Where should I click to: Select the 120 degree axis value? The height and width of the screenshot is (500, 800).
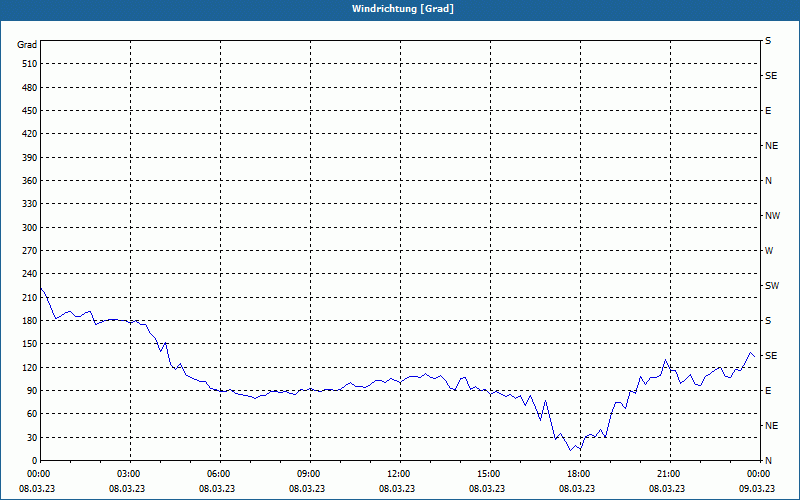tap(30, 368)
